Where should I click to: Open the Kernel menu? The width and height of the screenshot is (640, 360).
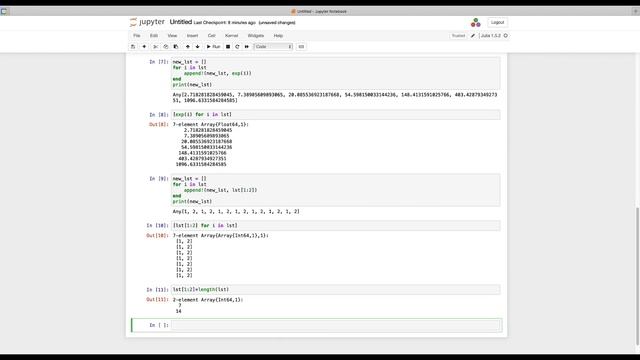coord(231,36)
